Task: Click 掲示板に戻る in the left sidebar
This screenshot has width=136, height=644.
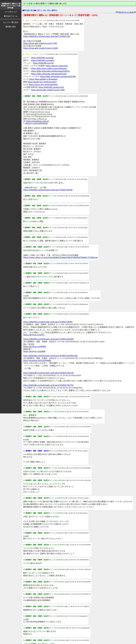Action: (11, 27)
